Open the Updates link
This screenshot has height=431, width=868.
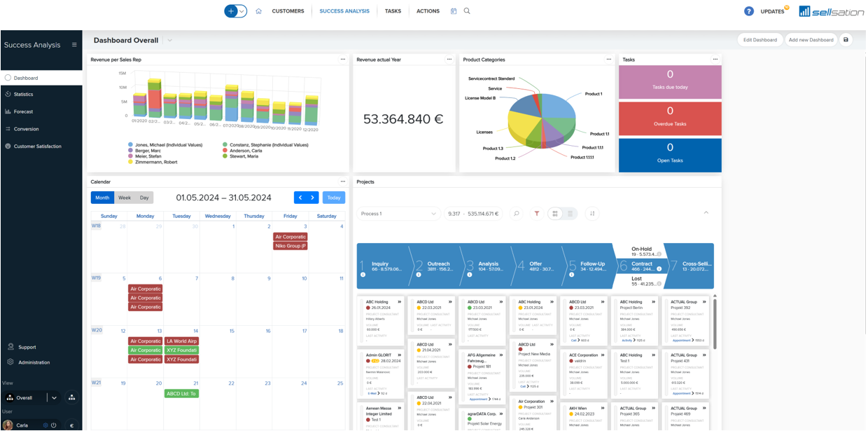pyautogui.click(x=772, y=11)
